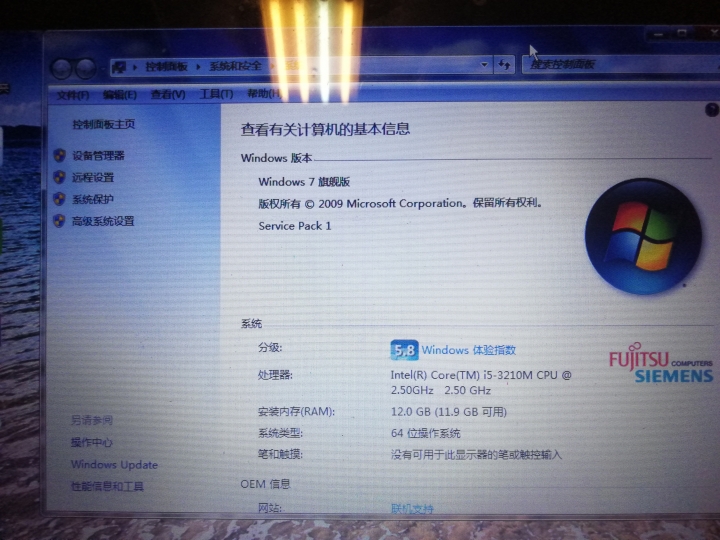Click the shield icon beside 系统保护
The width and height of the screenshot is (720, 540).
(x=59, y=199)
